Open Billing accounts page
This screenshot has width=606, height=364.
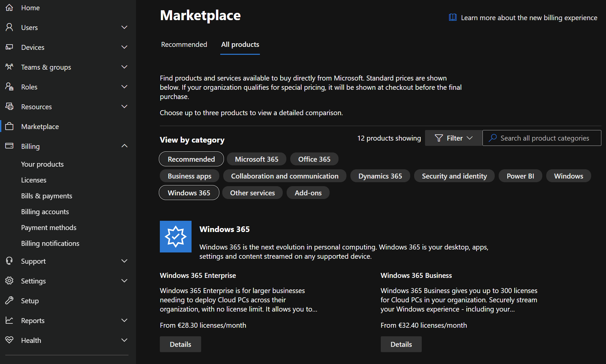point(45,212)
